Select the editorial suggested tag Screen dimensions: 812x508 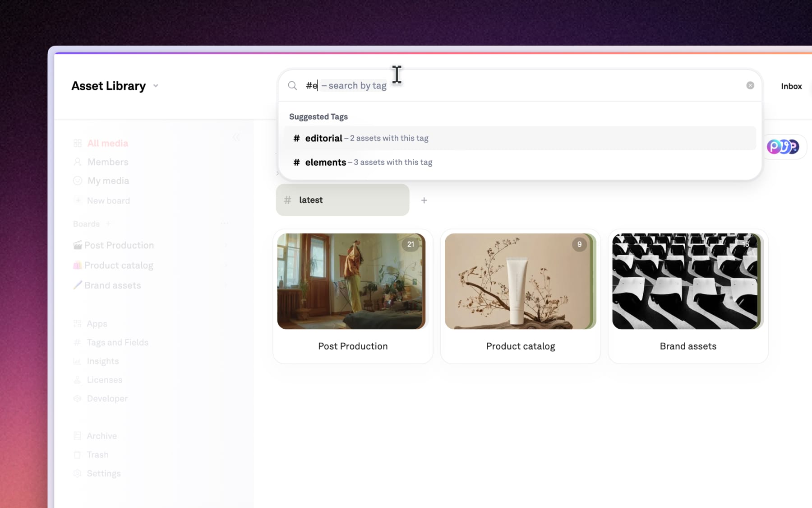pos(323,138)
